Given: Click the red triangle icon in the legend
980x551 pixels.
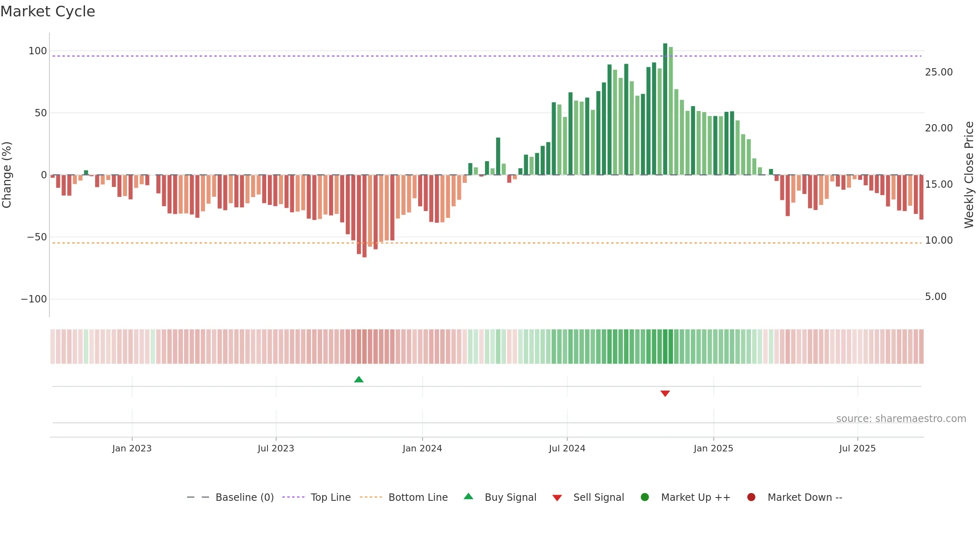Looking at the screenshot, I should [557, 498].
